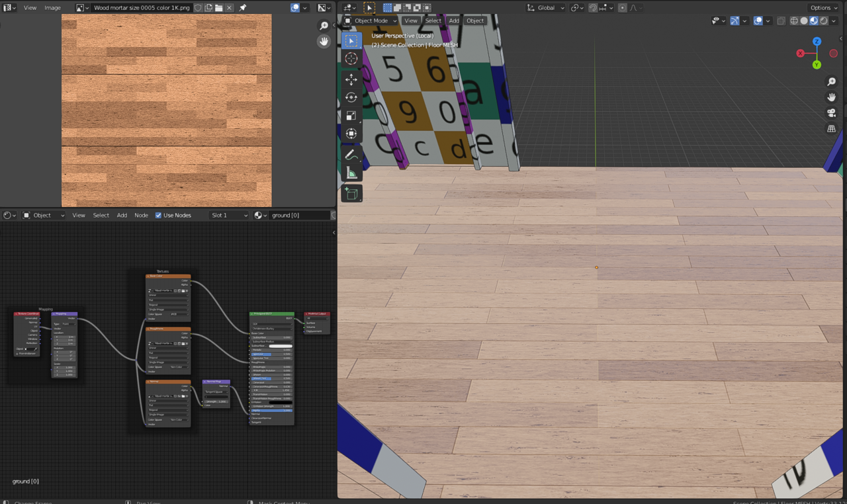Image resolution: width=847 pixels, height=504 pixels.
Task: Open the Slot 1 material slot dropdown
Action: 229,215
